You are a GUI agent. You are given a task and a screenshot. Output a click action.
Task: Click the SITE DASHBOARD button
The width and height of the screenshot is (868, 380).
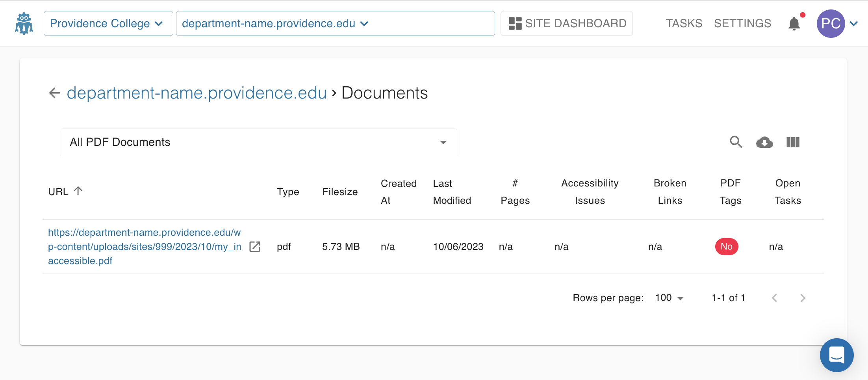tap(566, 23)
